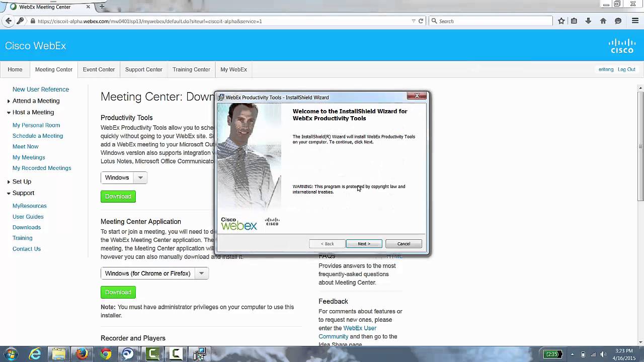Launch Internet Explorer from the taskbar
644x362 pixels.
tap(35, 354)
